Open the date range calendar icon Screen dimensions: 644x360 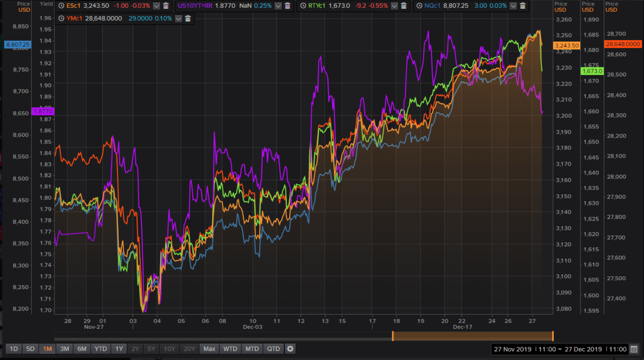634,349
